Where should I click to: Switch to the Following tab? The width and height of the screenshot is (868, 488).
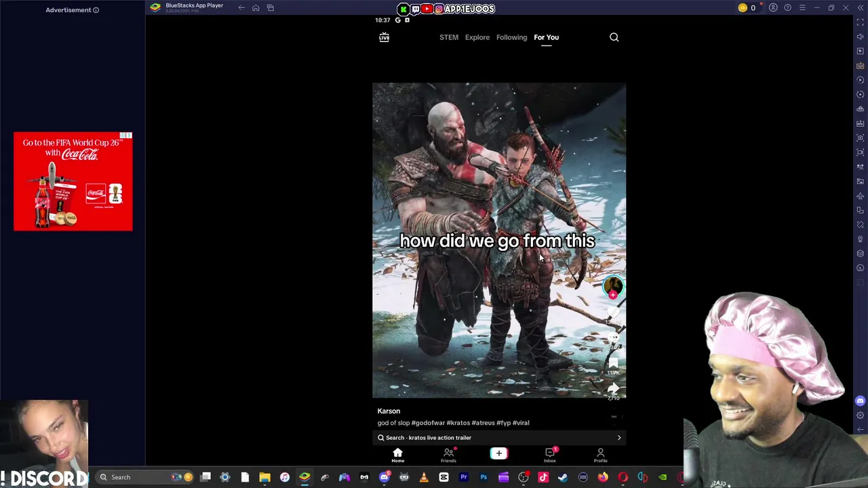(511, 37)
